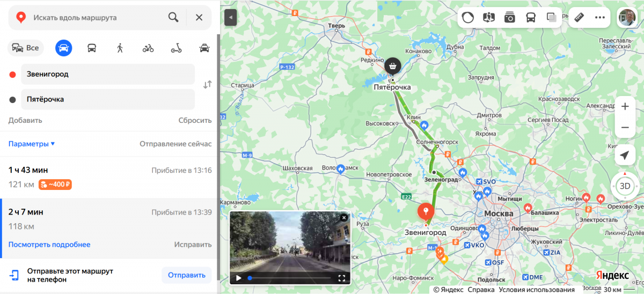Show traffic layer on the map

tap(467, 17)
